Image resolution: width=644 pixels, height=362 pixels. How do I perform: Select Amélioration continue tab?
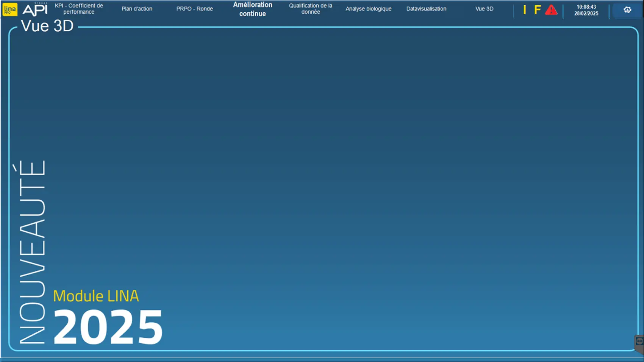(x=252, y=9)
